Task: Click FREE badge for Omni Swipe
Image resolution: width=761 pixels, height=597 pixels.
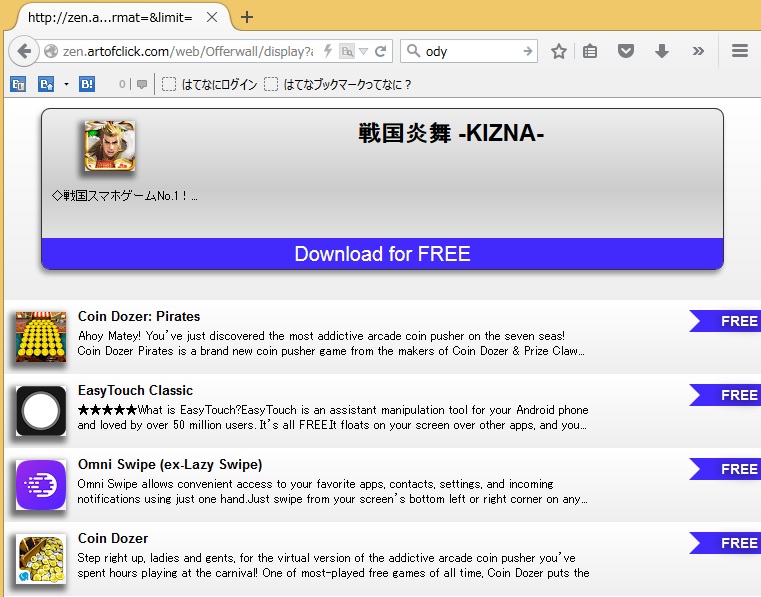Action: (725, 469)
